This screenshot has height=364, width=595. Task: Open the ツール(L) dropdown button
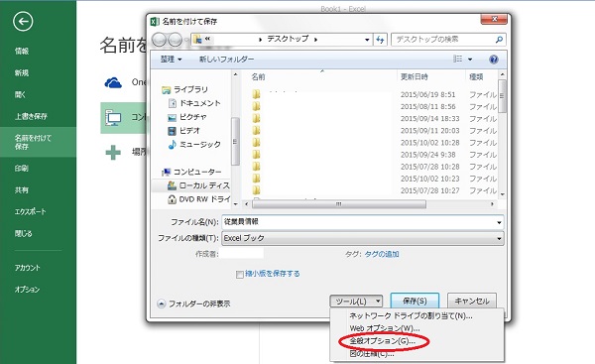[x=356, y=302]
